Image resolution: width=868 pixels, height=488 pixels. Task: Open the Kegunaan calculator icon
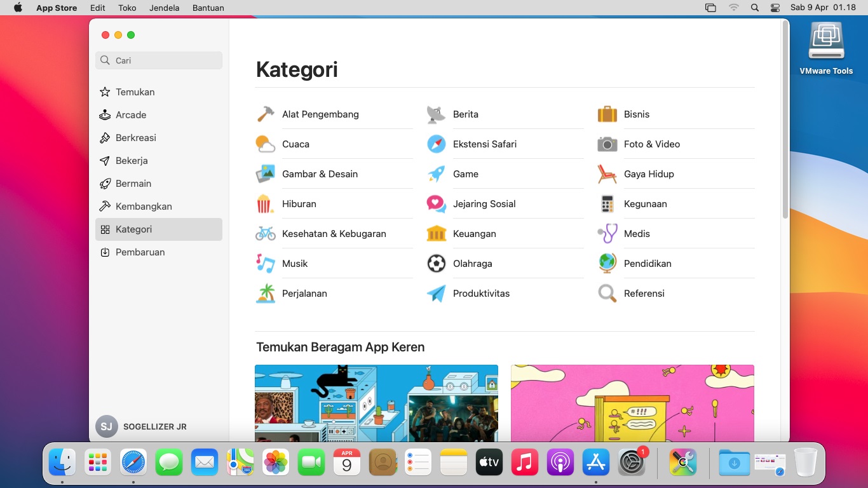tap(607, 204)
